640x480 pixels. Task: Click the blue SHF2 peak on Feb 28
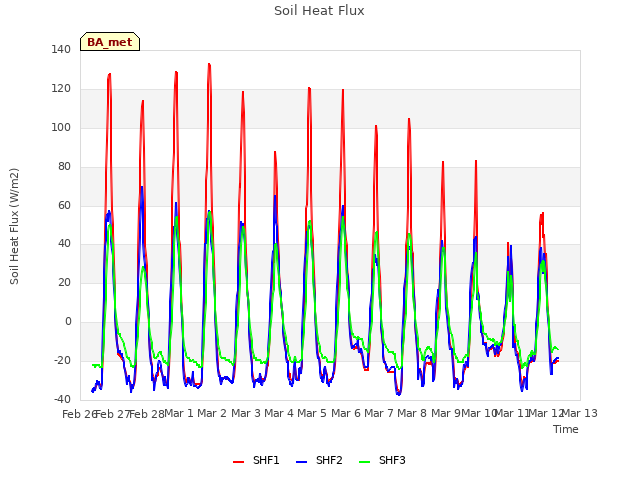coord(142,187)
